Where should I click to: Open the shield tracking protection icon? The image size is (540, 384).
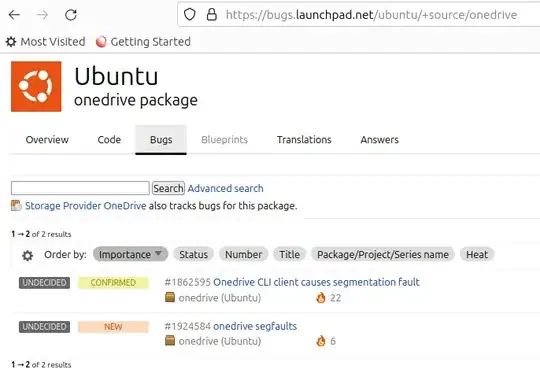[x=189, y=14]
